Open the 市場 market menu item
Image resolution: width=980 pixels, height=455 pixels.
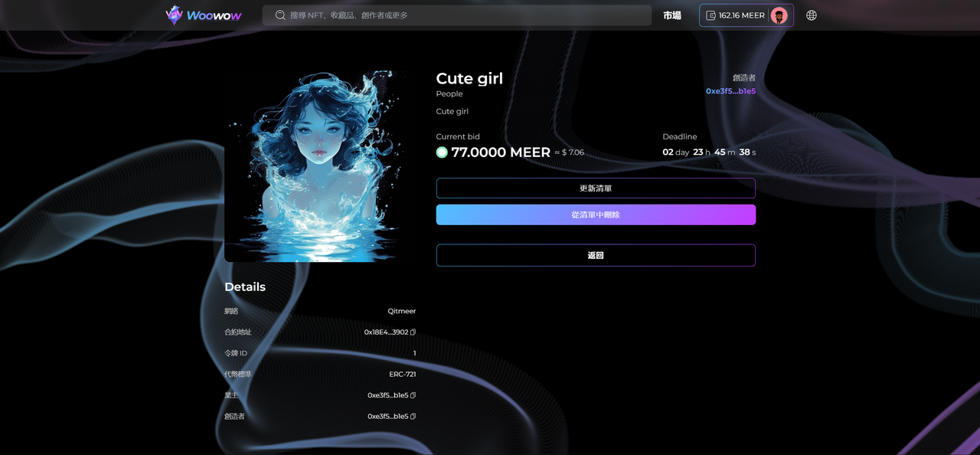pyautogui.click(x=672, y=15)
